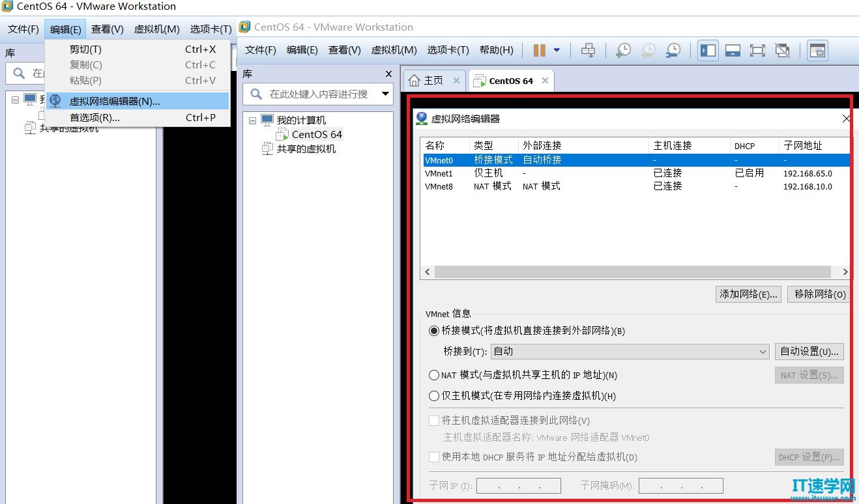
Task: Open the 桥接到 dropdown showing 自动
Action: tap(630, 352)
